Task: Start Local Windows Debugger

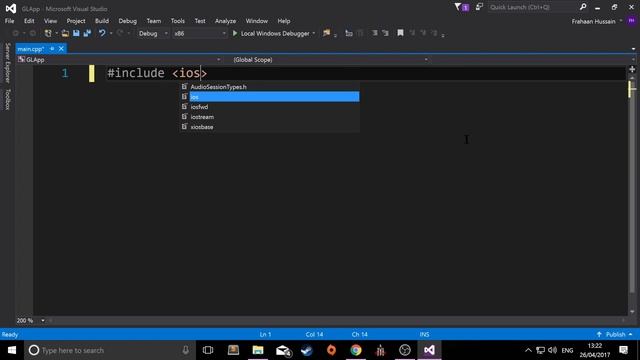Action: click(271, 33)
